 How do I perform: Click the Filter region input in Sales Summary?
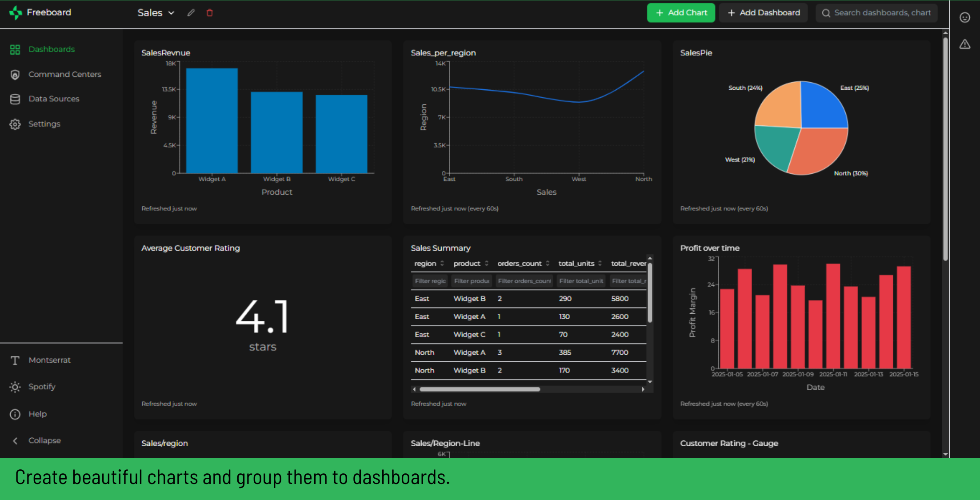click(429, 281)
